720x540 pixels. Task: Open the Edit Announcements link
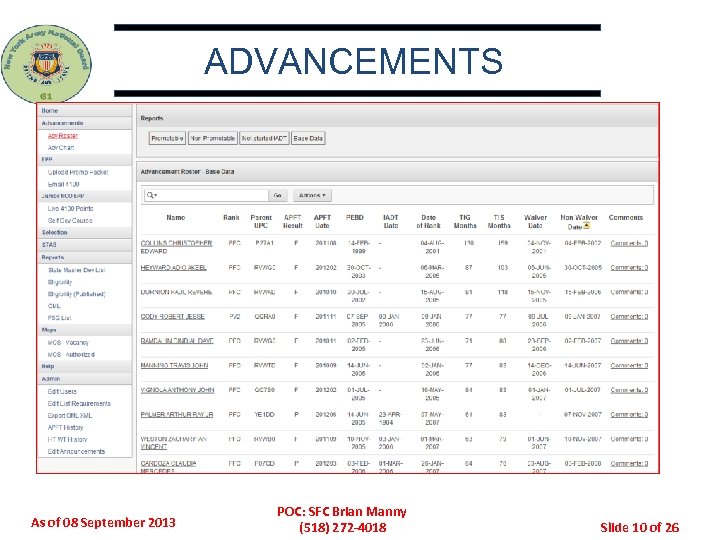76,451
